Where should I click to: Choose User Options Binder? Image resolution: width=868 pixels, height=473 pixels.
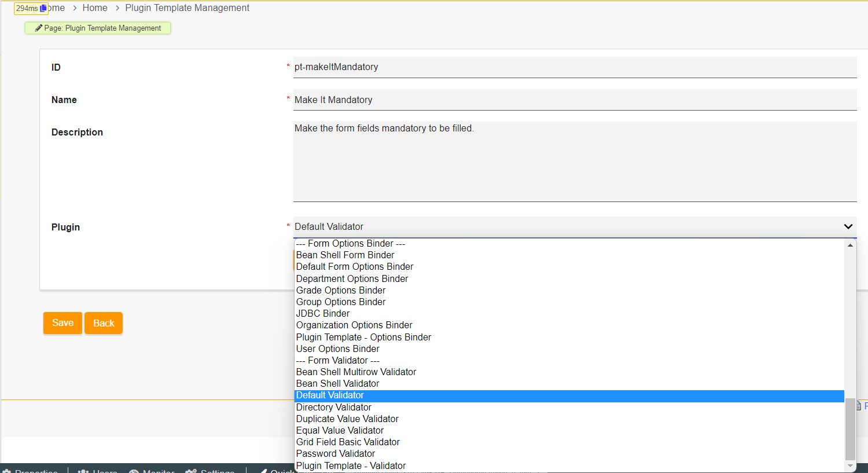(x=569, y=349)
